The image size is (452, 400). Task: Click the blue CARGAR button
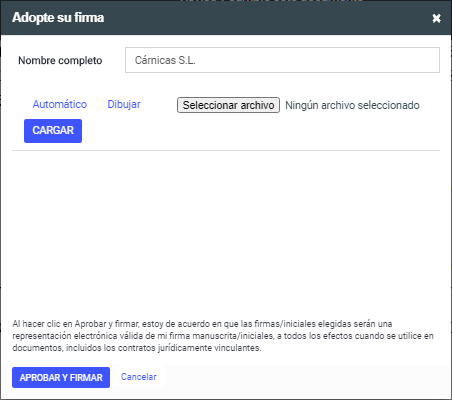[x=53, y=131]
